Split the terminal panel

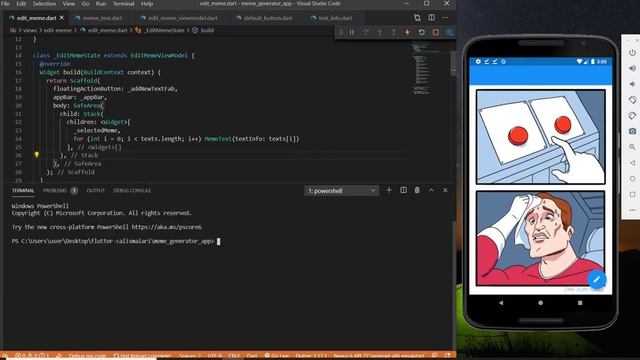[403, 190]
